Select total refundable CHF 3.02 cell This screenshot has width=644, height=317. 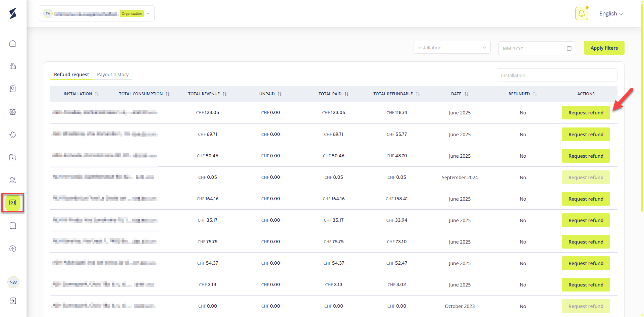(x=396, y=284)
